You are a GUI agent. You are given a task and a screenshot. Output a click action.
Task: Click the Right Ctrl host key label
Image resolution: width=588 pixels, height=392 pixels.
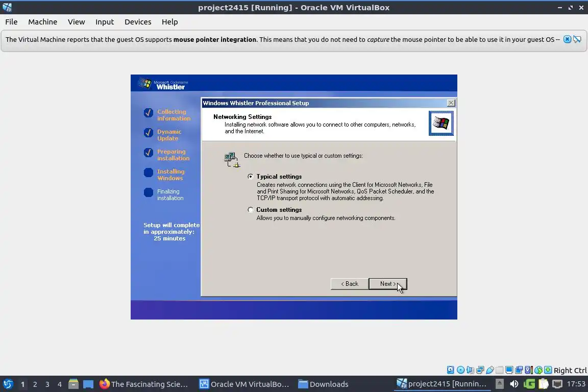[x=570, y=370]
